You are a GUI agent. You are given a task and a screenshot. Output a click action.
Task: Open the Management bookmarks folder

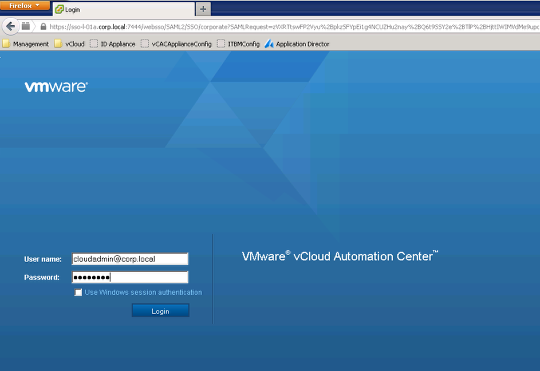[26, 44]
